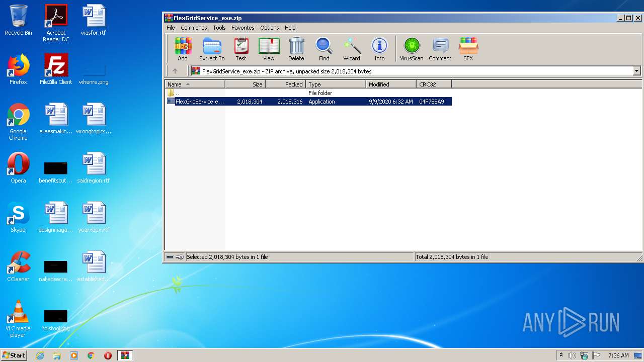This screenshot has height=362, width=644.
Task: Sort by the Packed column header
Action: pos(285,84)
